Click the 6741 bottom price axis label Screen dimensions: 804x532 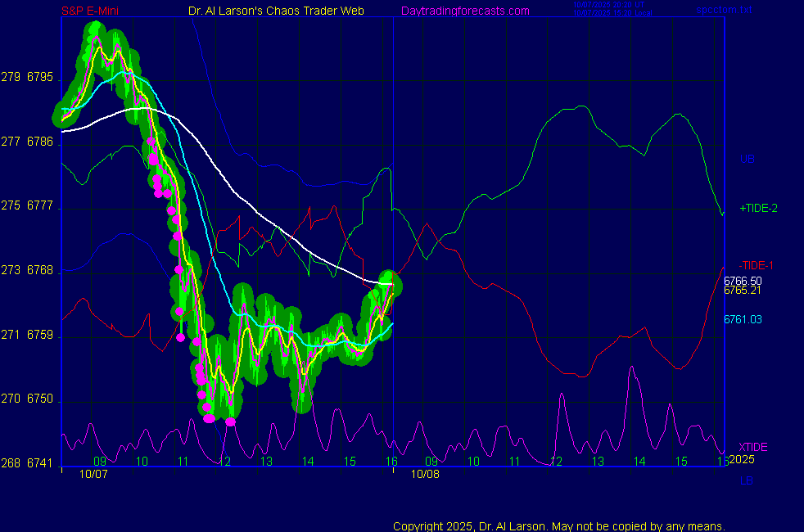[40, 463]
